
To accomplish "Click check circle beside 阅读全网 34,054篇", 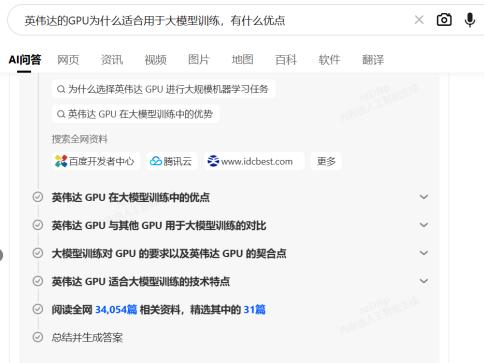I will click(x=38, y=309).
